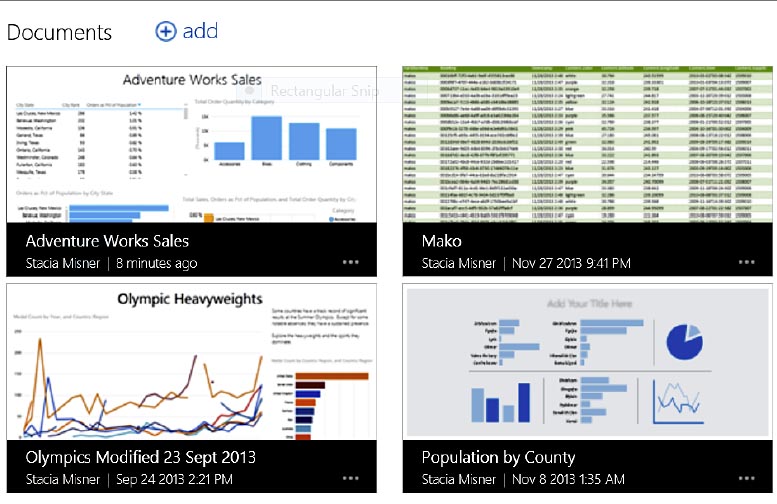777x504 pixels.
Task: Click Stacia Misner author name under Mako
Action: click(461, 264)
